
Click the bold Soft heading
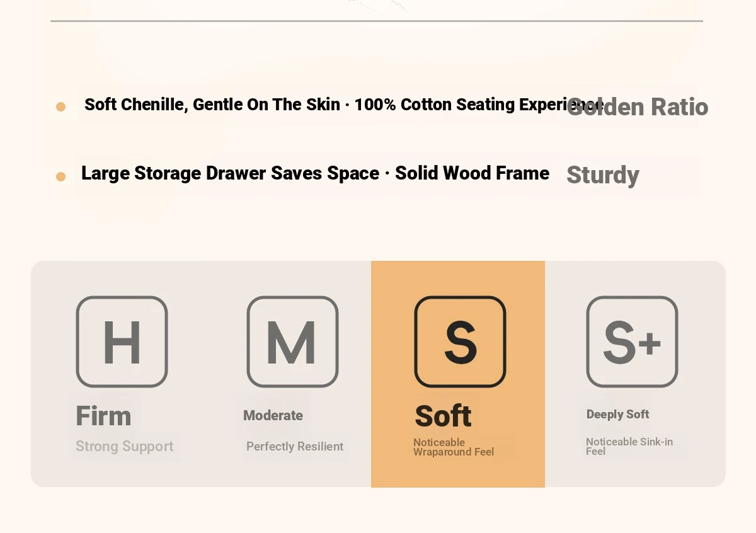443,416
